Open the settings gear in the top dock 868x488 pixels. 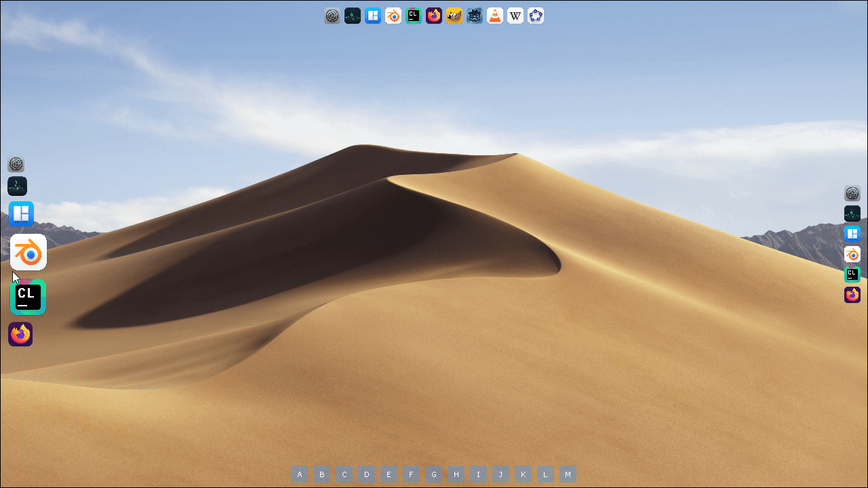[332, 16]
